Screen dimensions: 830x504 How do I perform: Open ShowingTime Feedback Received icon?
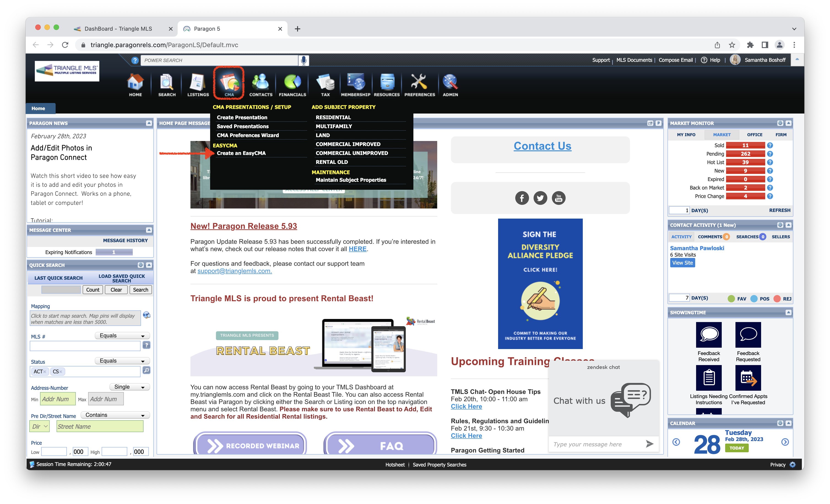pyautogui.click(x=709, y=335)
